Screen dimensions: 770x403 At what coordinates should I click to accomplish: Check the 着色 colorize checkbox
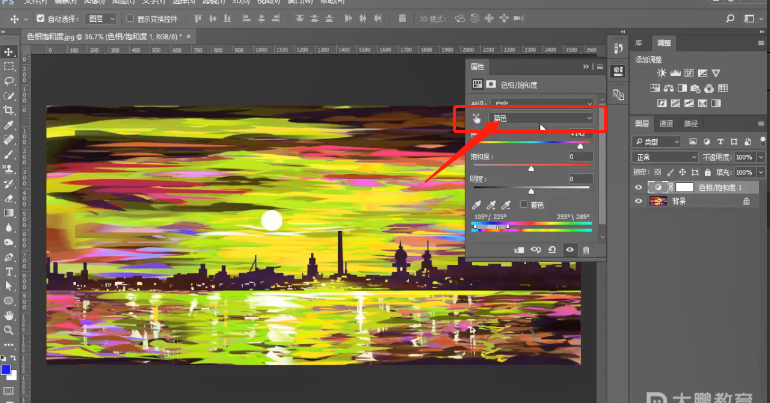tap(524, 204)
